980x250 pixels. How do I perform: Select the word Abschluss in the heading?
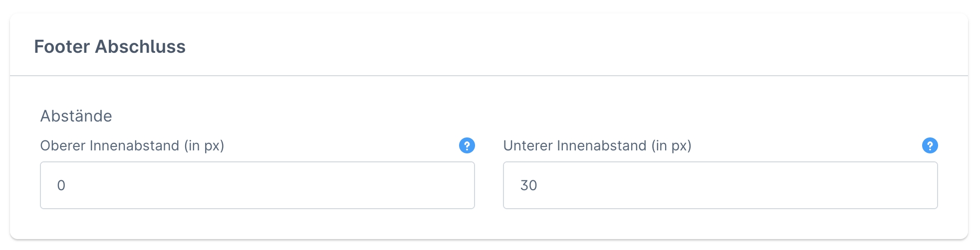(140, 47)
